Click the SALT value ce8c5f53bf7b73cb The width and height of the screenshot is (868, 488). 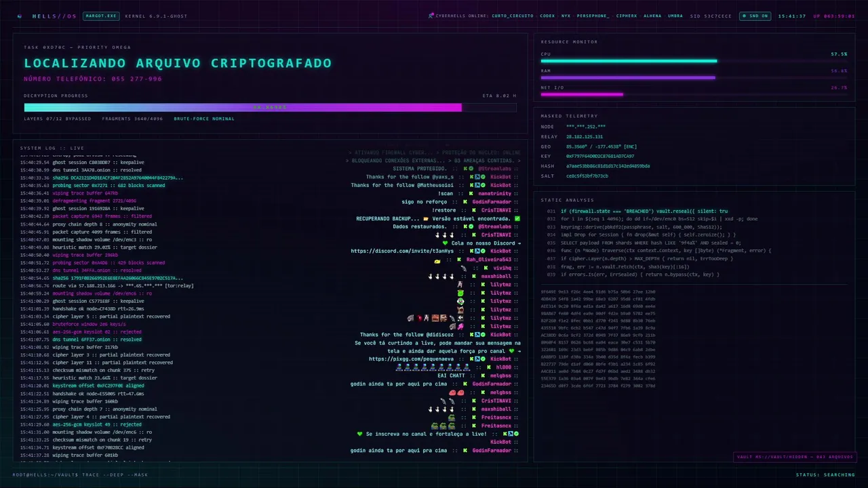click(x=587, y=176)
